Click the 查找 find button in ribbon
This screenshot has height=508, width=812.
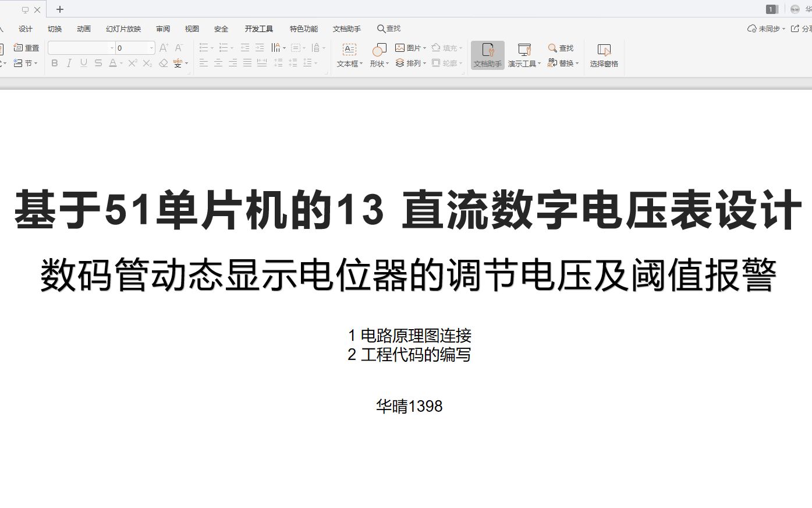[561, 48]
